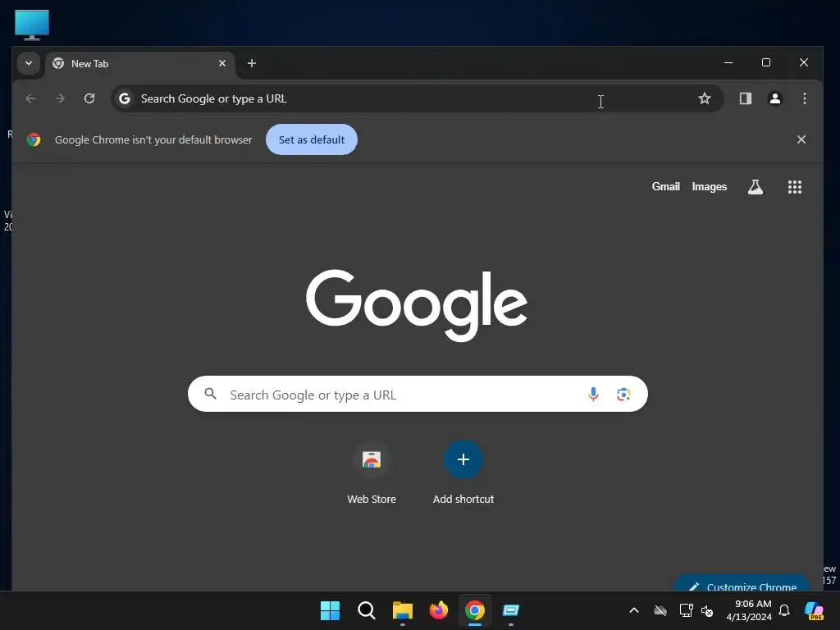Close the New Tab tab
Viewport: 840px width, 630px height.
[222, 63]
